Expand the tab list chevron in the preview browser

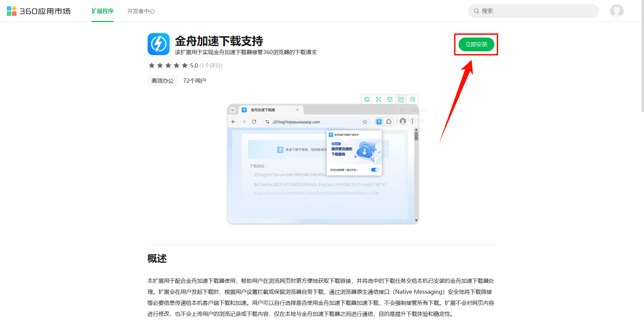click(x=233, y=110)
